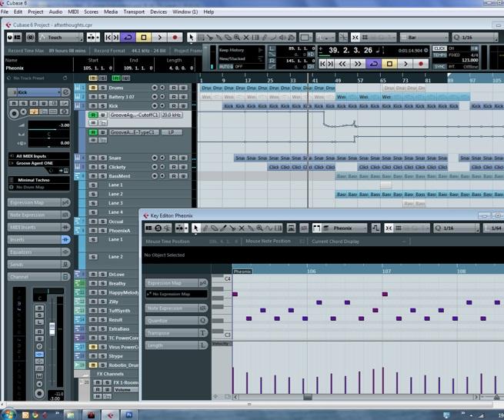Toggle Read automation on the Kick track
The image size is (504, 420).
(174, 105)
